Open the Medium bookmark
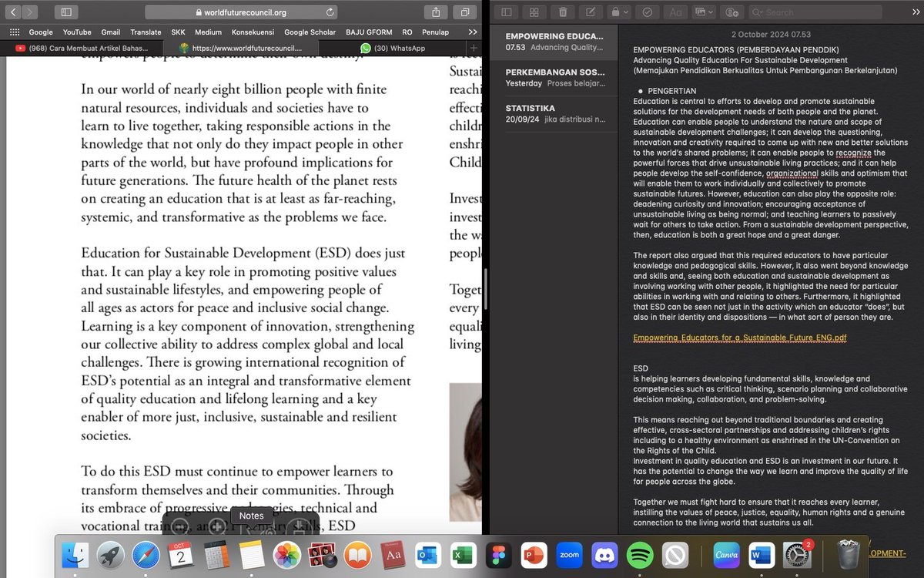This screenshot has width=924, height=578. tap(208, 32)
